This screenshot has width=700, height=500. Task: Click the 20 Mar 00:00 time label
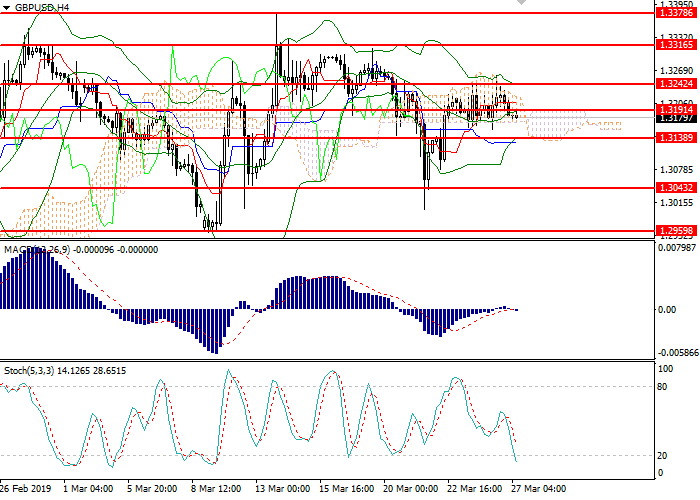pyautogui.click(x=412, y=489)
